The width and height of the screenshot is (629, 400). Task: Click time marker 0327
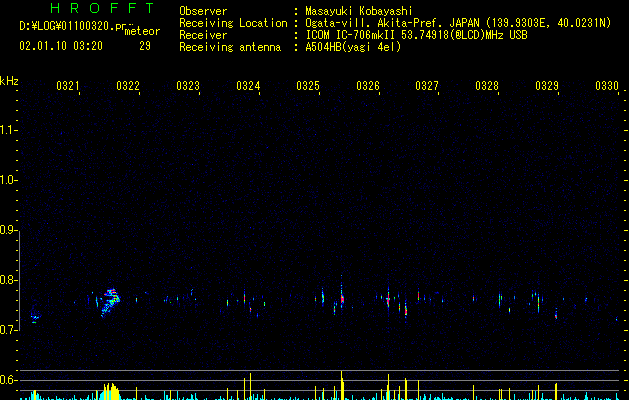tap(427, 86)
